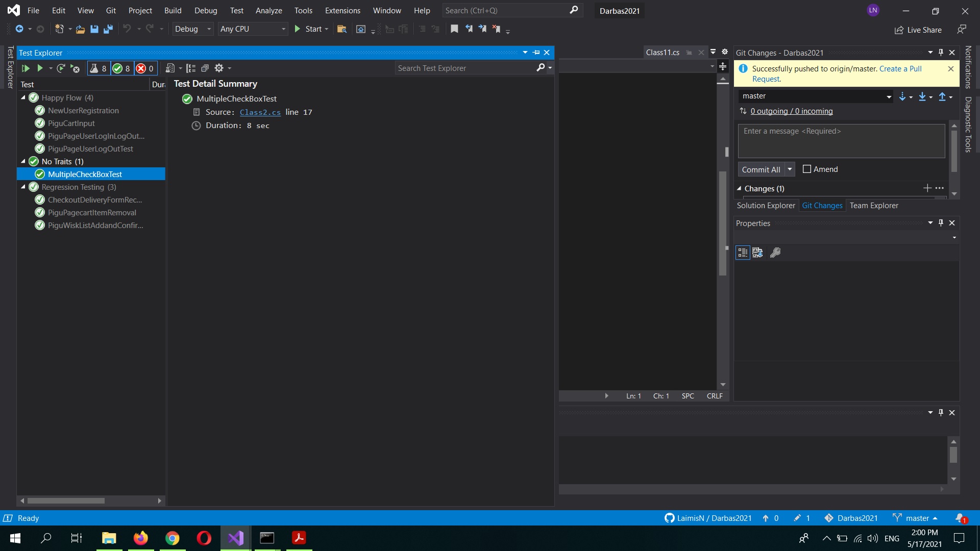
Task: Check the Amend checkbox
Action: pos(807,169)
